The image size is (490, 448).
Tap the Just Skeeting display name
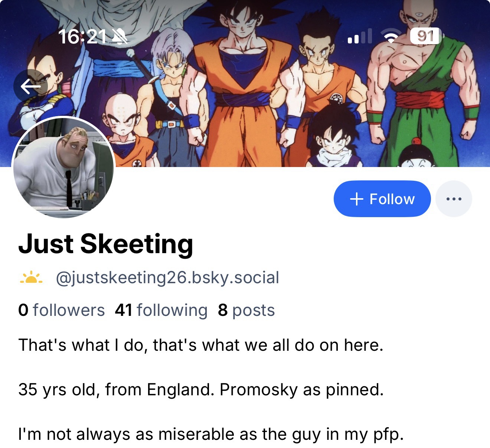tap(106, 244)
